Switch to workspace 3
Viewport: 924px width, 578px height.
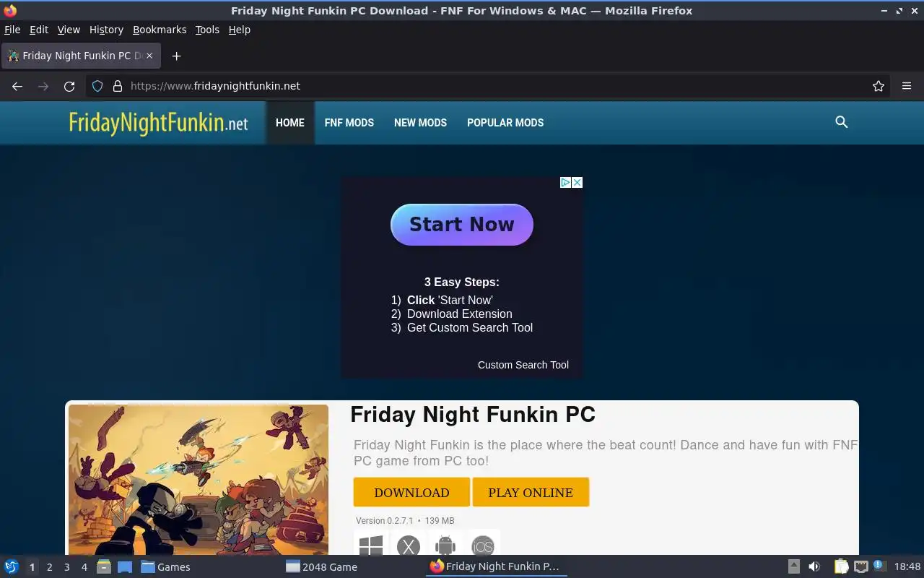coord(66,567)
